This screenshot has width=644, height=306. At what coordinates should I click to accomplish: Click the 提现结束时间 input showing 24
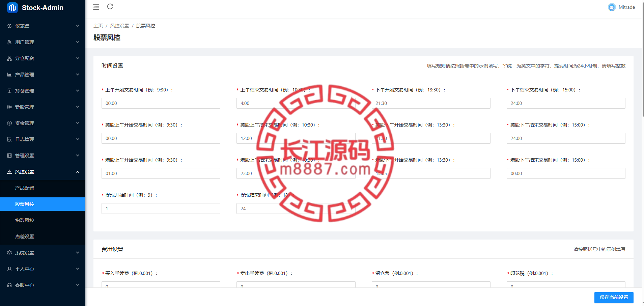[296, 208]
